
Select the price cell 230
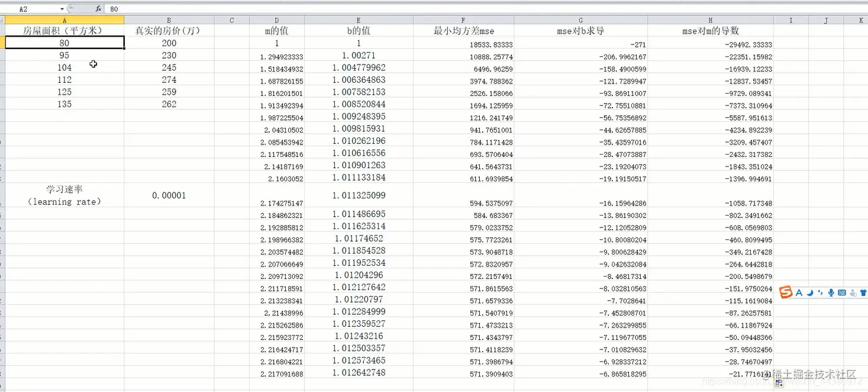click(169, 55)
